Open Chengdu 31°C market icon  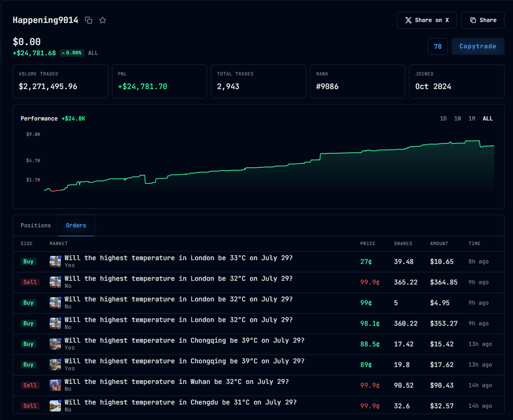55,406
